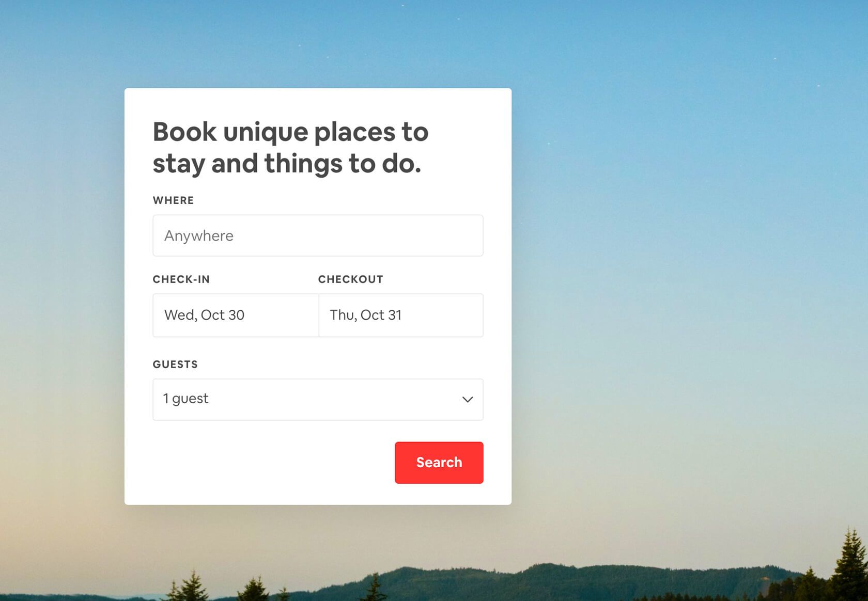Click 'stay and things to do.' line

click(x=287, y=164)
